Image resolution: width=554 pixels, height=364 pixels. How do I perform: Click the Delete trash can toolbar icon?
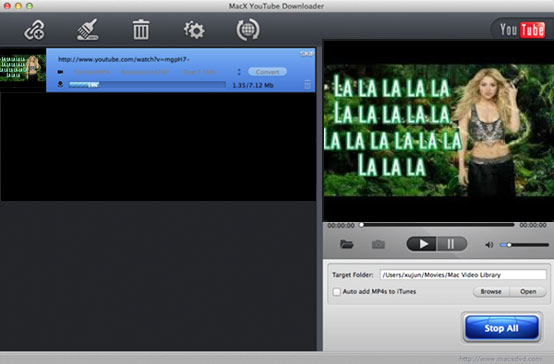click(141, 30)
